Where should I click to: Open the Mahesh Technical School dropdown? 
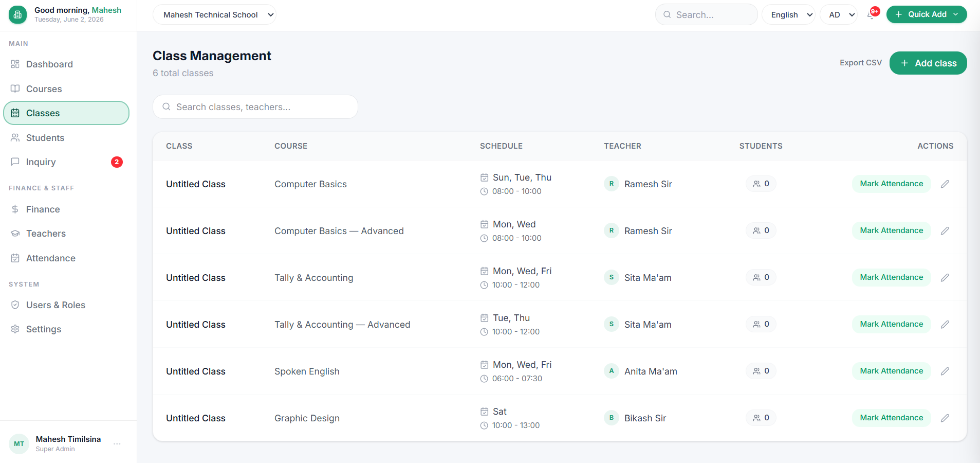click(214, 15)
